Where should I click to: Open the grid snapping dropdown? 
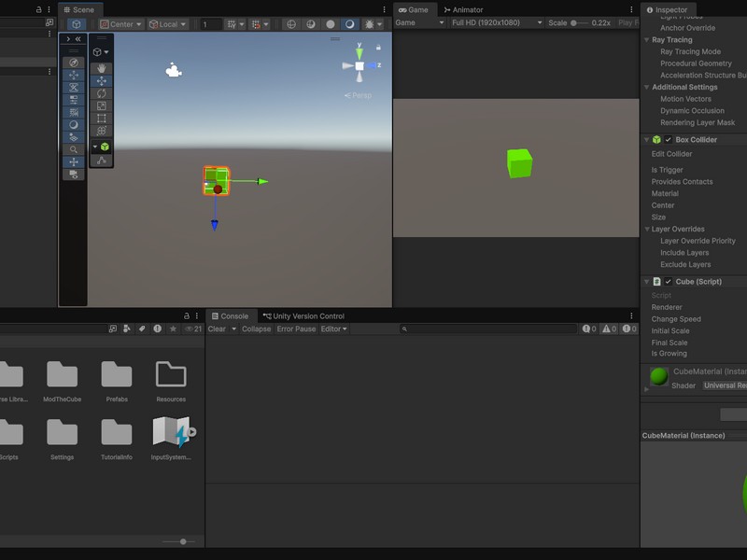click(x=242, y=24)
